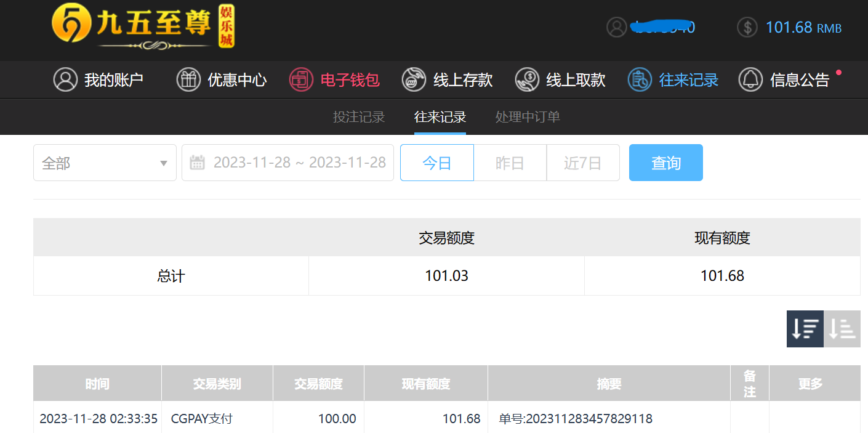
Task: Click the 我的账户 person icon
Action: (65, 79)
